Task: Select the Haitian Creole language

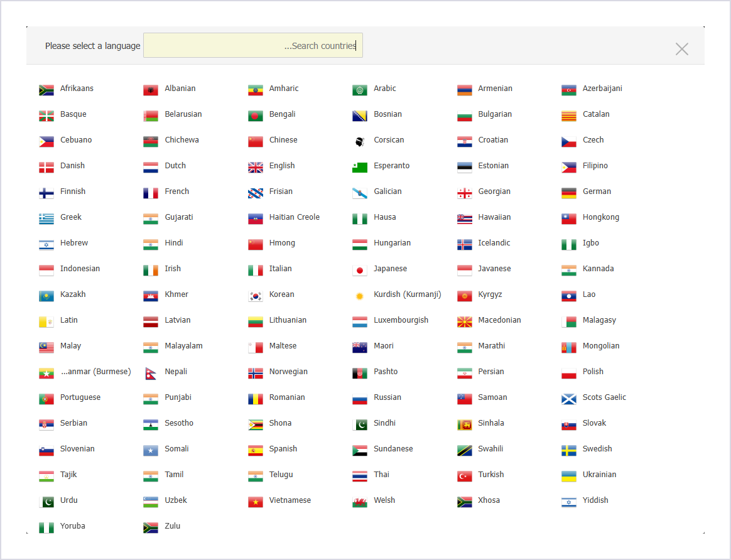Action: [x=294, y=217]
